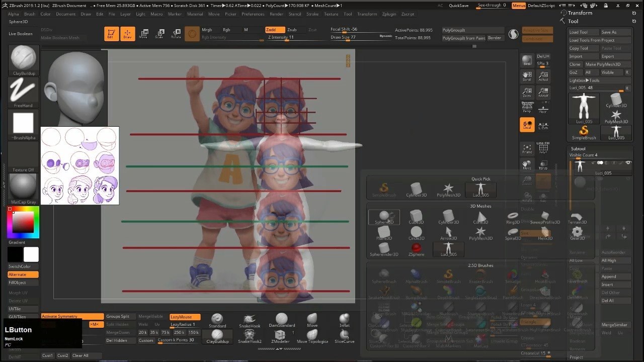The height and width of the screenshot is (362, 644).
Task: Select Ring3D mesh in the tool popup
Action: point(513,217)
